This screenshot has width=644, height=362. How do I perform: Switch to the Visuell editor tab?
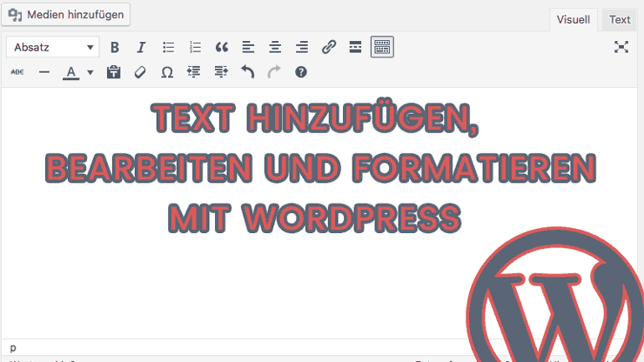pyautogui.click(x=573, y=20)
